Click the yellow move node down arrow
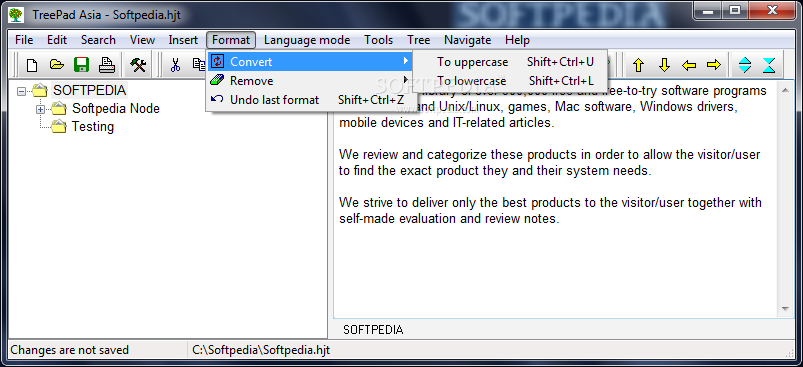The width and height of the screenshot is (803, 367). pyautogui.click(x=664, y=65)
